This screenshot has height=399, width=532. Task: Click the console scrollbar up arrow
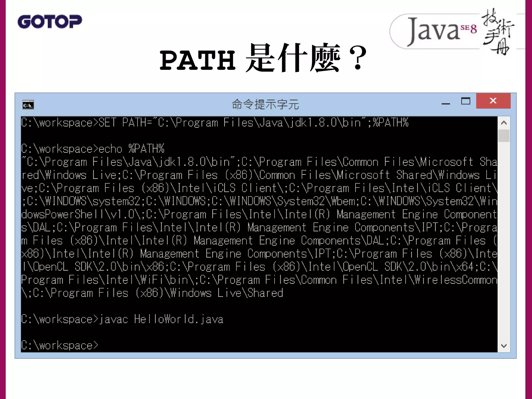[x=504, y=123]
